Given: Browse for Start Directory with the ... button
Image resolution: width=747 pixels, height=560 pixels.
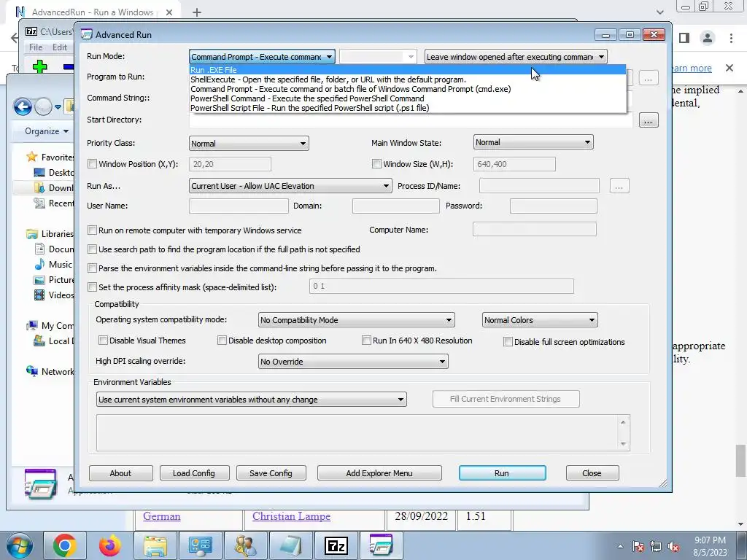Looking at the screenshot, I should [648, 120].
